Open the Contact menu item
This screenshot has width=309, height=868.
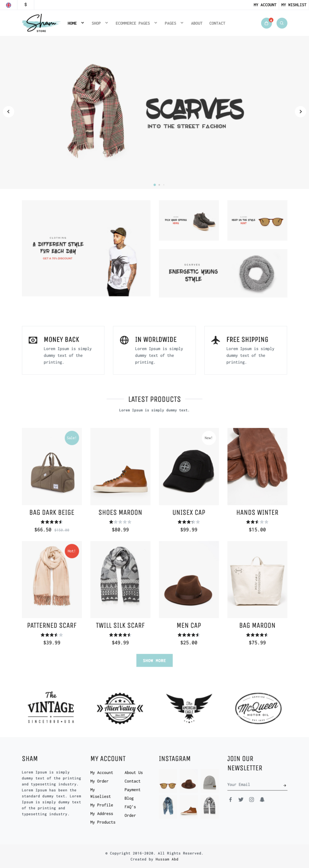(x=217, y=23)
